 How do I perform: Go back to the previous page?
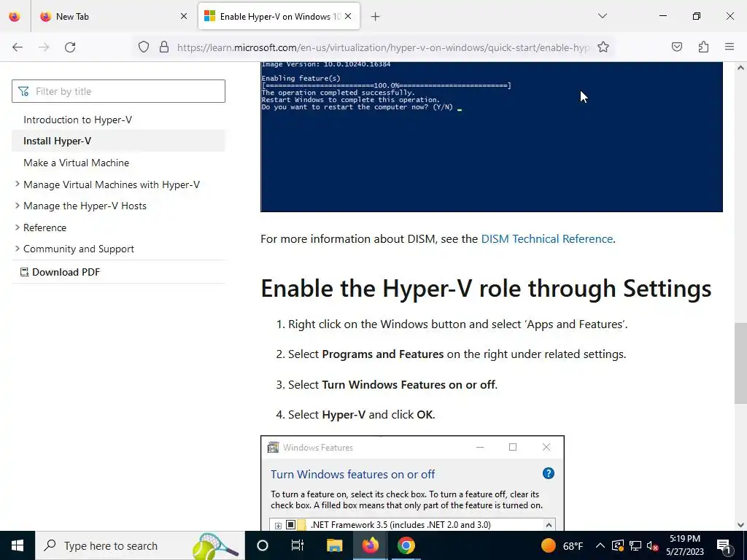18,47
